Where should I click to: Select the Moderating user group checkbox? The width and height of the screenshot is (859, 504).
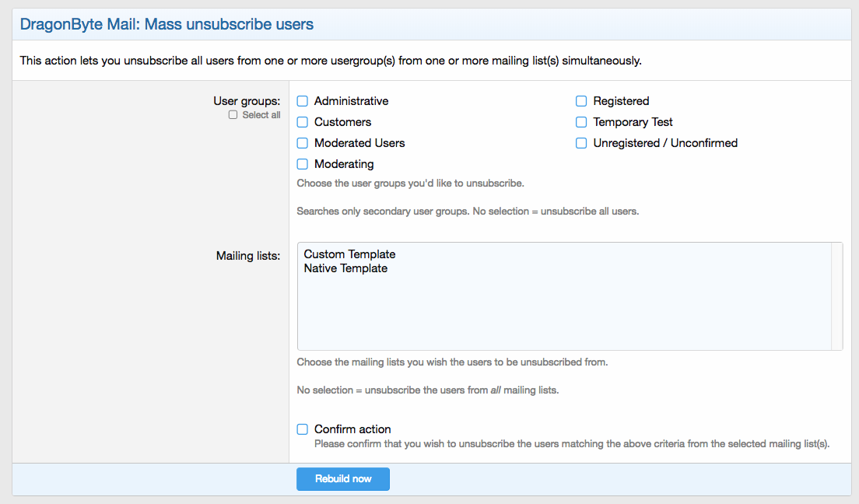[x=303, y=164]
